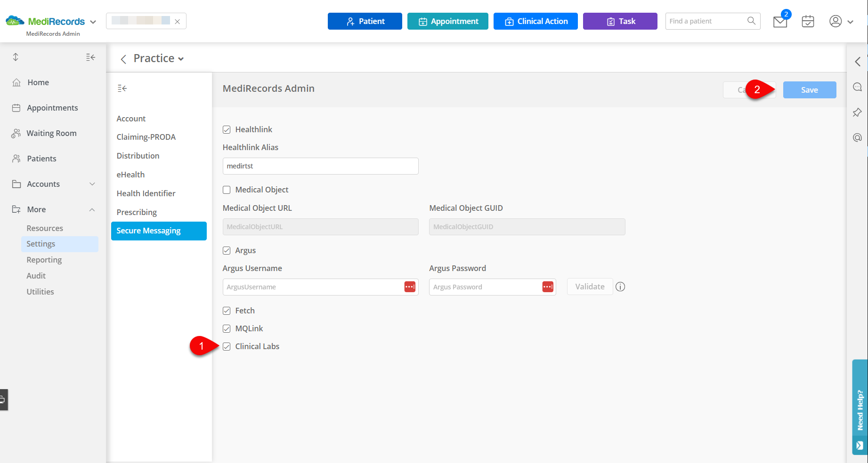Open Reporting under More
The height and width of the screenshot is (463, 868).
tap(44, 260)
